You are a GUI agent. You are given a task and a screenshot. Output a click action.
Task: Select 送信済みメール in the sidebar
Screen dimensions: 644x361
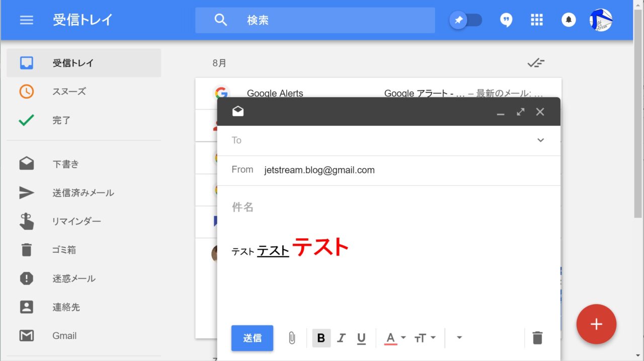pos(83,193)
